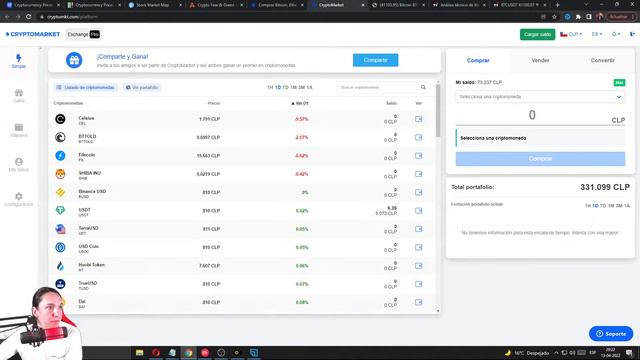The height and width of the screenshot is (360, 640).
Task: Open the Binance USD row view icon
Action: 418,192
